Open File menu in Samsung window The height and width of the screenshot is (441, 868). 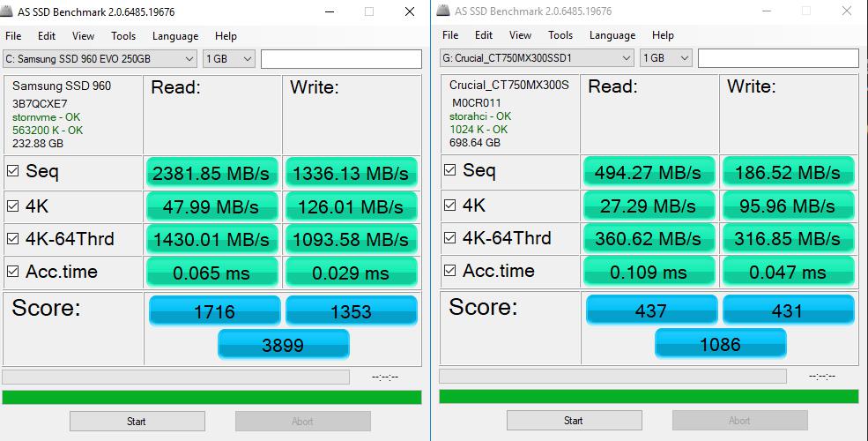click(x=13, y=36)
